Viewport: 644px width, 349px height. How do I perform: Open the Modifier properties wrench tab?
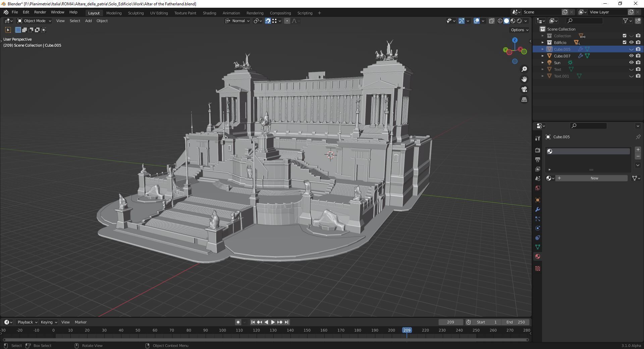[538, 209]
